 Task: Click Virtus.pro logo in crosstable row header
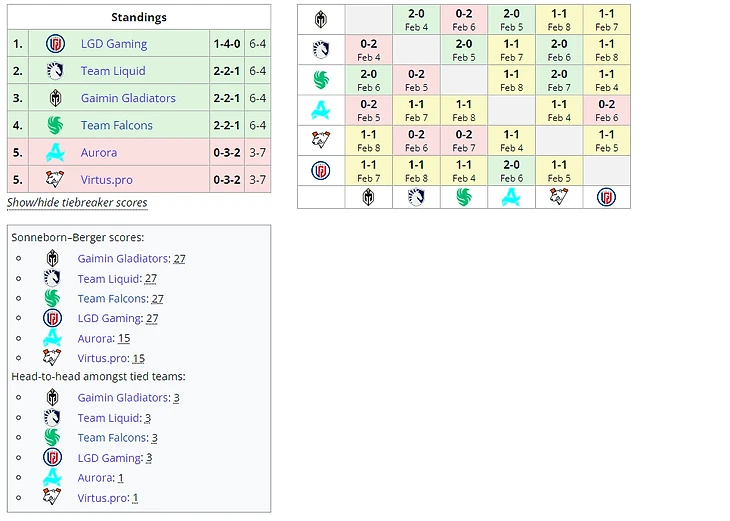point(321,140)
